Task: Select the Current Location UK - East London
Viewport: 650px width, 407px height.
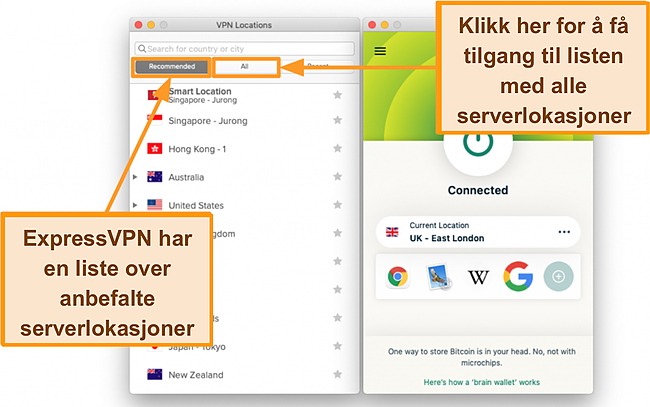Action: pyautogui.click(x=478, y=232)
